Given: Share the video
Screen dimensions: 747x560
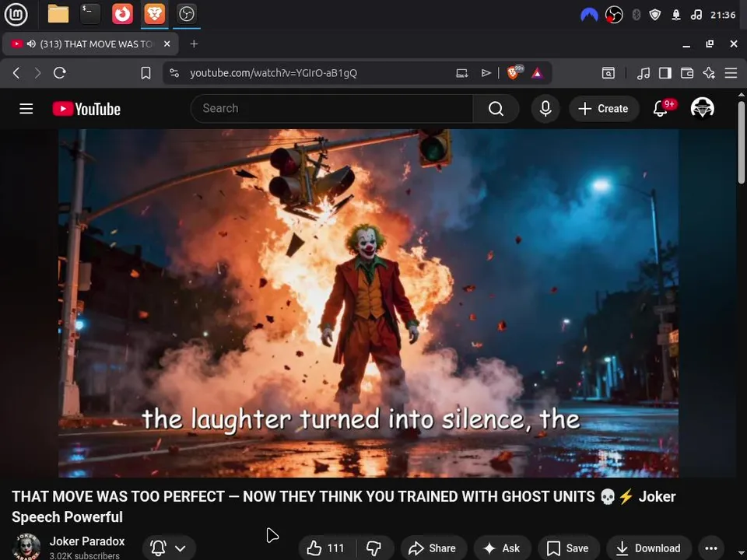Looking at the screenshot, I should tap(433, 548).
